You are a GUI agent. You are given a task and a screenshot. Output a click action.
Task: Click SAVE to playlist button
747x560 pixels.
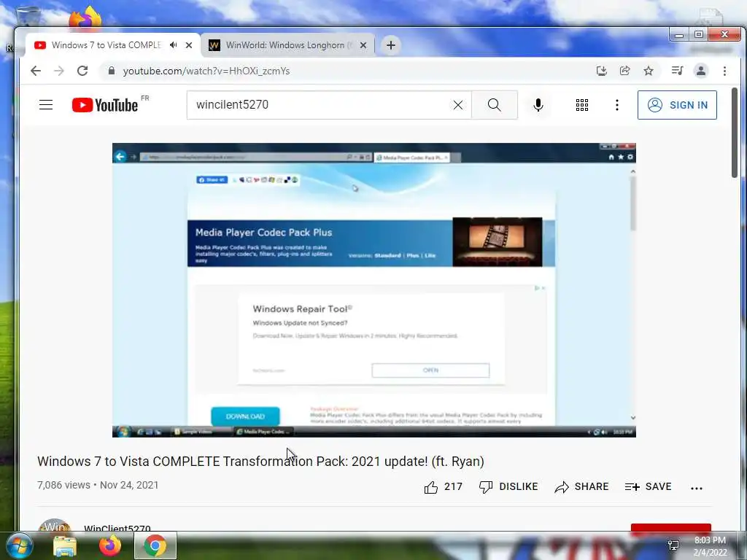(x=648, y=486)
